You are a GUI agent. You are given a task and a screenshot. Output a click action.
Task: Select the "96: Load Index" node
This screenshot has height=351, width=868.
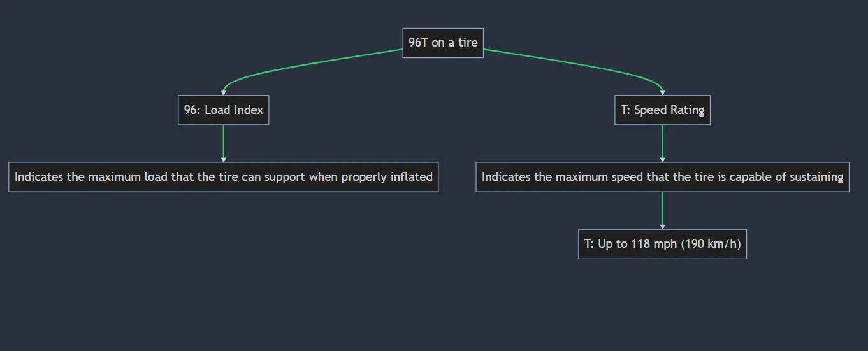[x=223, y=110]
